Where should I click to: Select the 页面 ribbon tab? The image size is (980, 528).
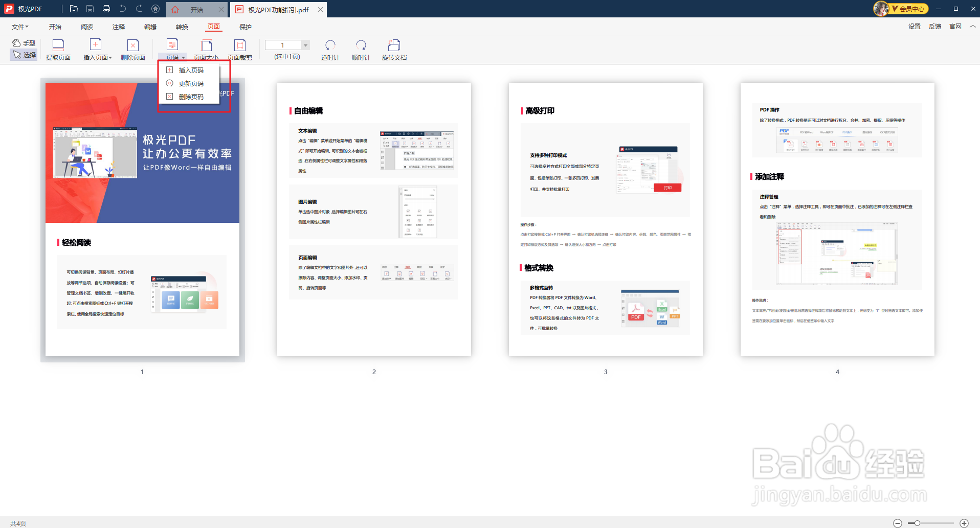[214, 27]
